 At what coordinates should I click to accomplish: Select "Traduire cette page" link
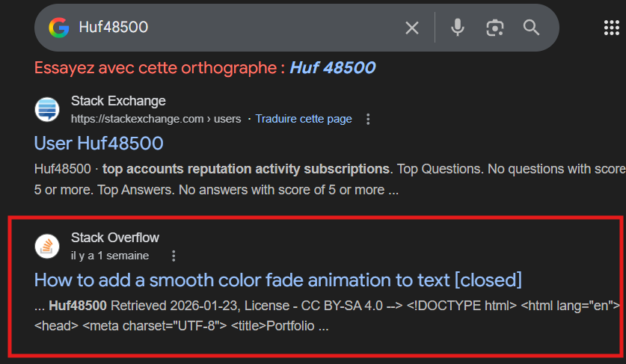click(x=304, y=119)
